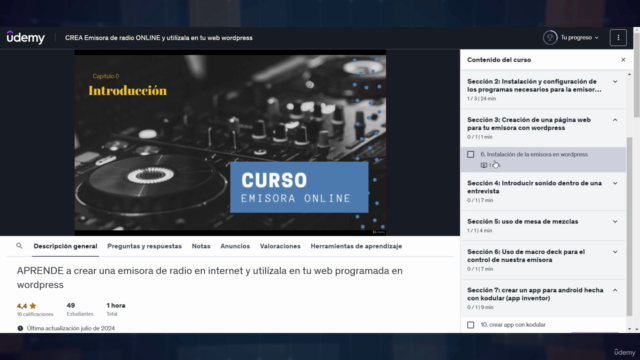The image size is (640, 360).
Task: Click the Contenido del curso heading
Action: coord(499,60)
